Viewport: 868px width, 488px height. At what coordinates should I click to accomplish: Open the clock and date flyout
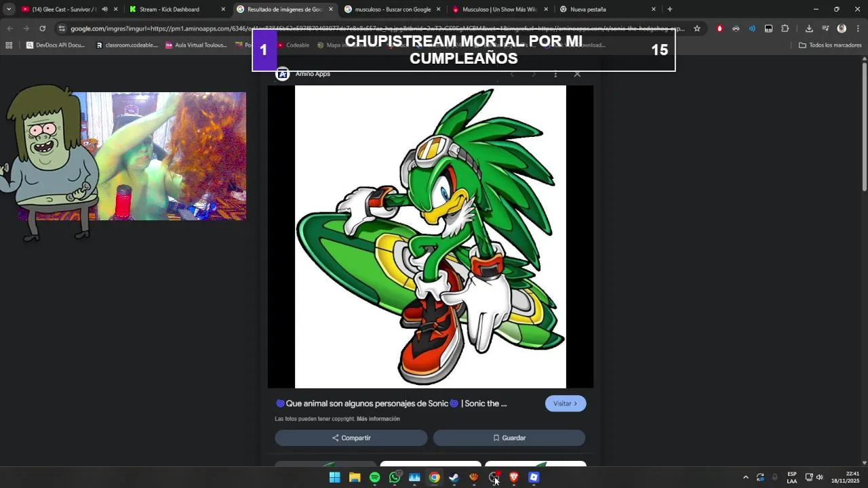coord(846,477)
